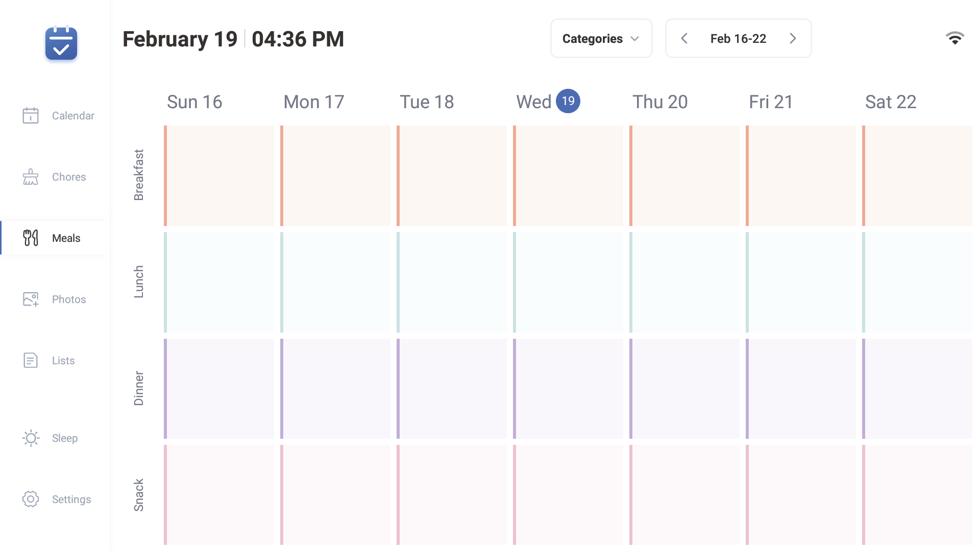Open the Photos image icon
The width and height of the screenshot is (980, 551).
[x=31, y=299]
